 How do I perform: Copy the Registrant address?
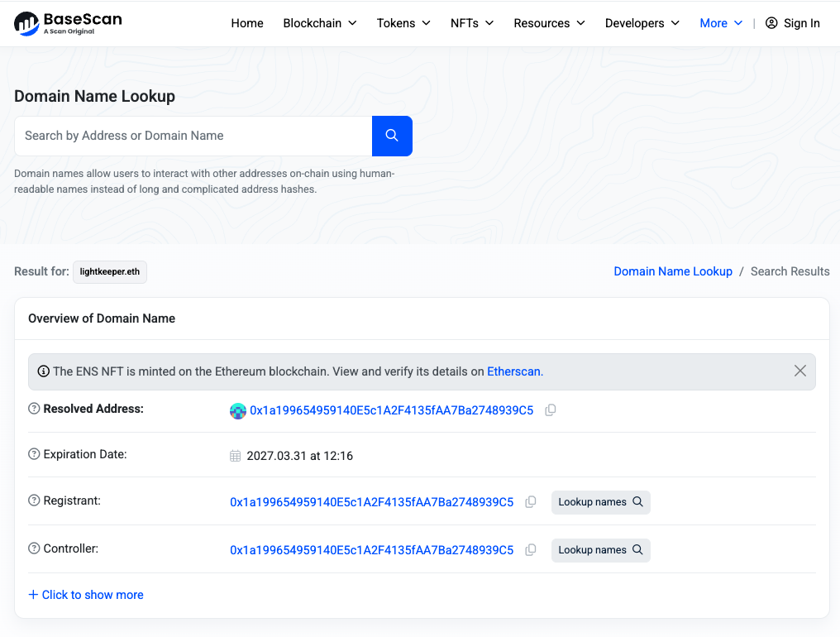[530, 502]
